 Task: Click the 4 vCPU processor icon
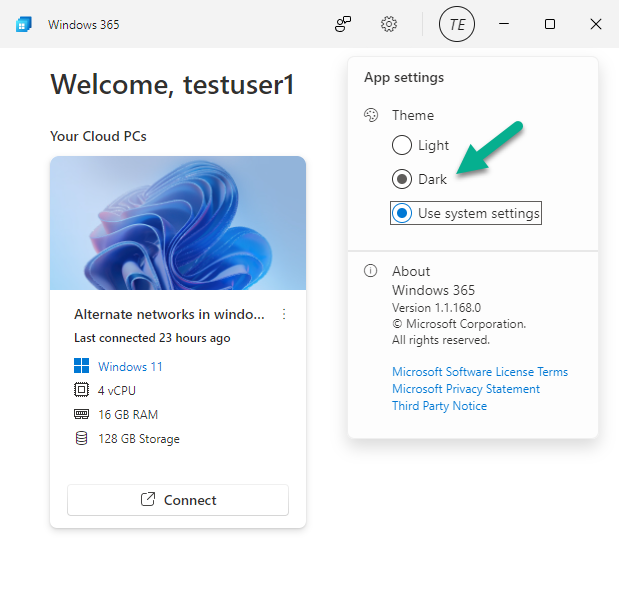[81, 390]
